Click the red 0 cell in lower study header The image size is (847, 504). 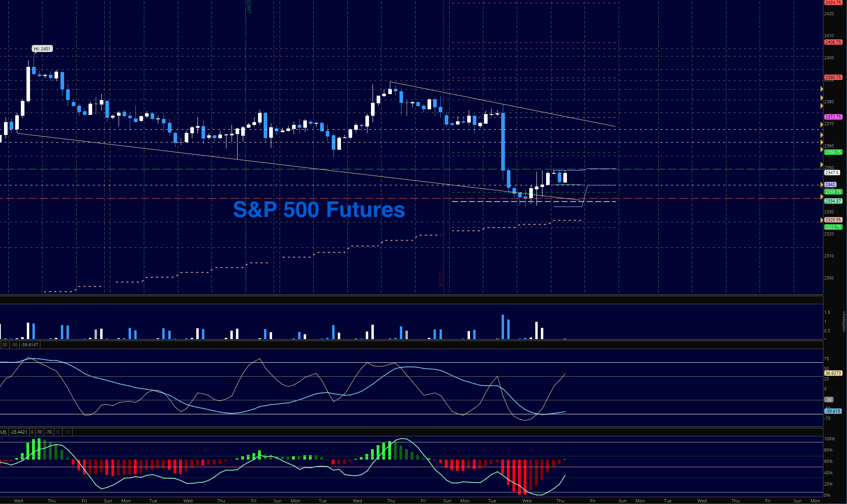coord(32,432)
